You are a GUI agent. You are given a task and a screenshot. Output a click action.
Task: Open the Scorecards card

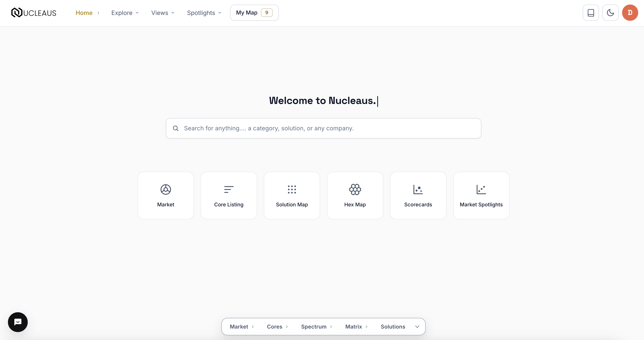pyautogui.click(x=418, y=195)
